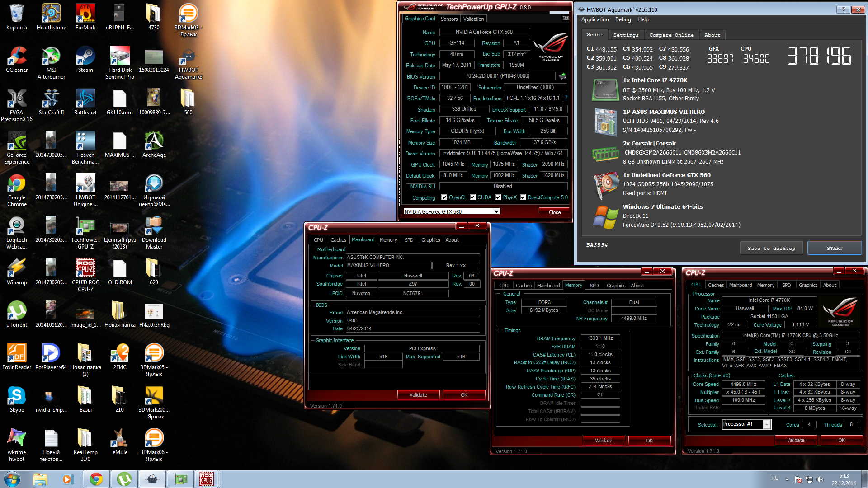Screen dimensions: 868x488
Task: Launch FurMark from the desktop
Action: tap(85, 17)
